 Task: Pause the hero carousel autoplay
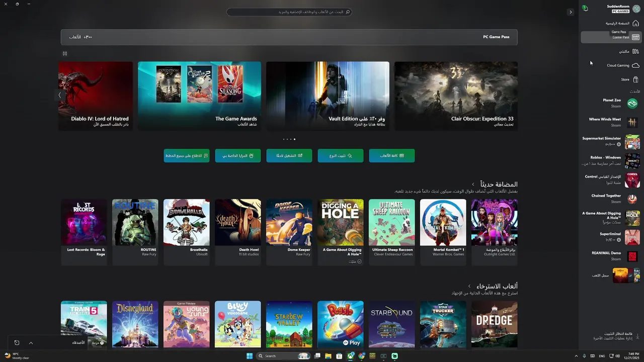[65, 53]
